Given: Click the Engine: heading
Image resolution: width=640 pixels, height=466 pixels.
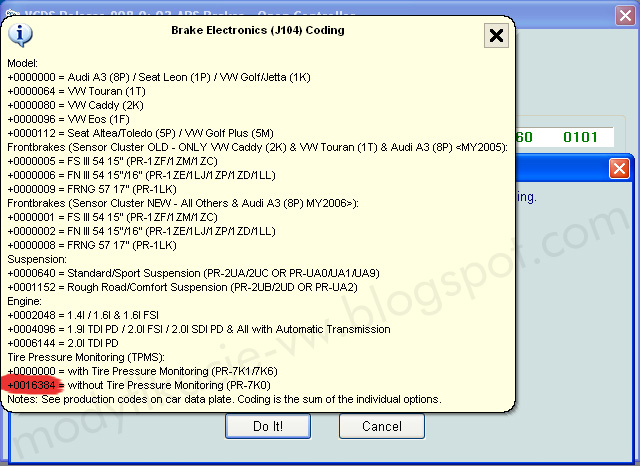Looking at the screenshot, I should coord(24,301).
